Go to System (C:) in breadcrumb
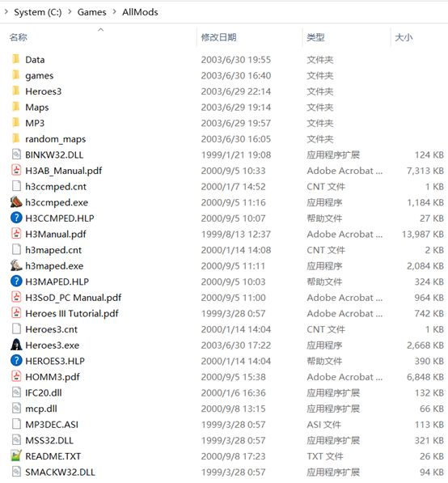This screenshot has height=483, width=448. pyautogui.click(x=38, y=12)
